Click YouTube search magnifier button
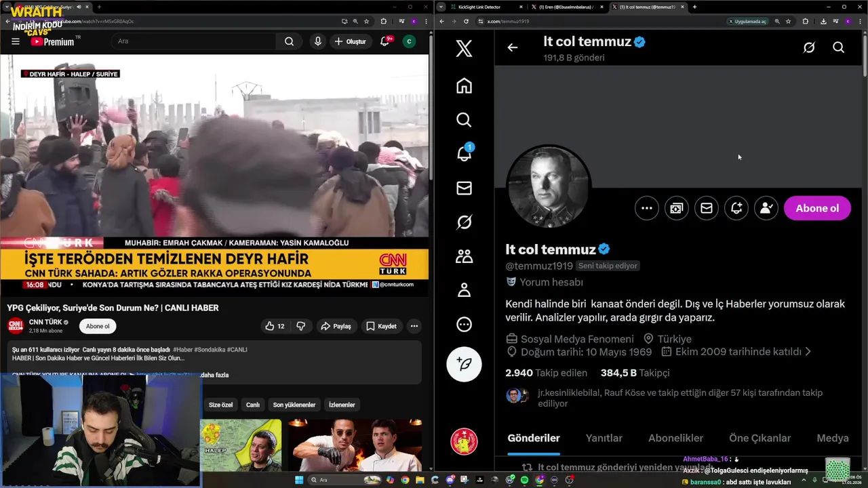The width and height of the screenshot is (868, 488). (289, 41)
